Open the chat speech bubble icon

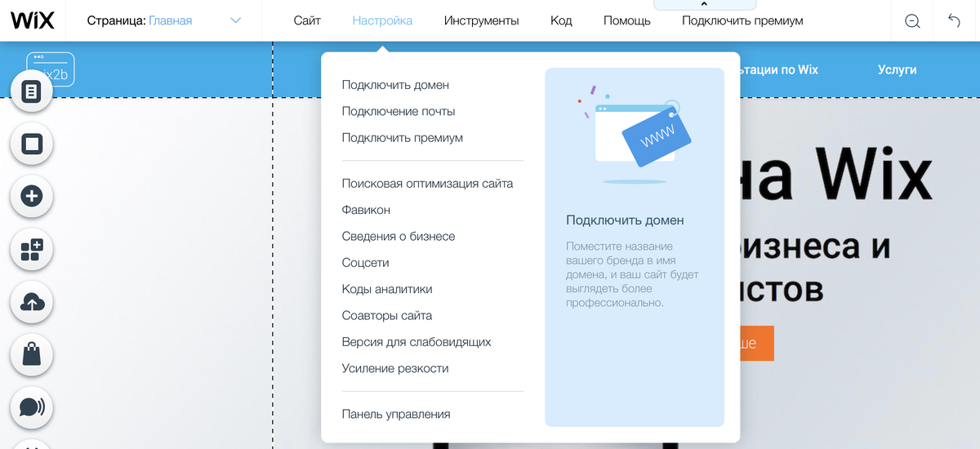pos(32,407)
